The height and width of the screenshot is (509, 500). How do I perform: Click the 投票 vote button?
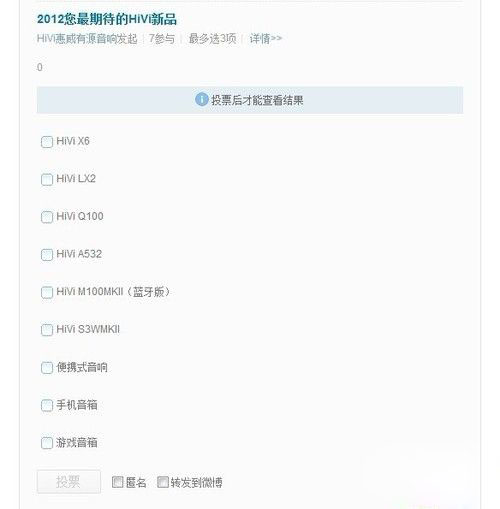tap(69, 482)
